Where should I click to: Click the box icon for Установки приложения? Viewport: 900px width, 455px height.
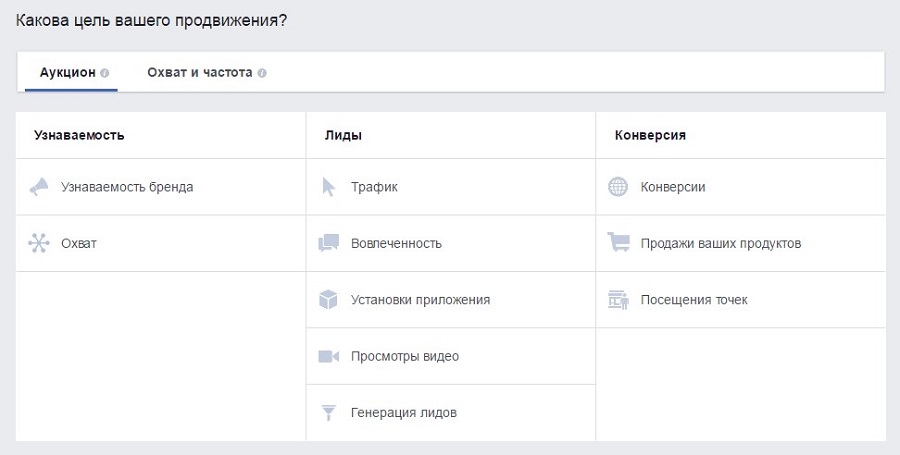click(329, 300)
